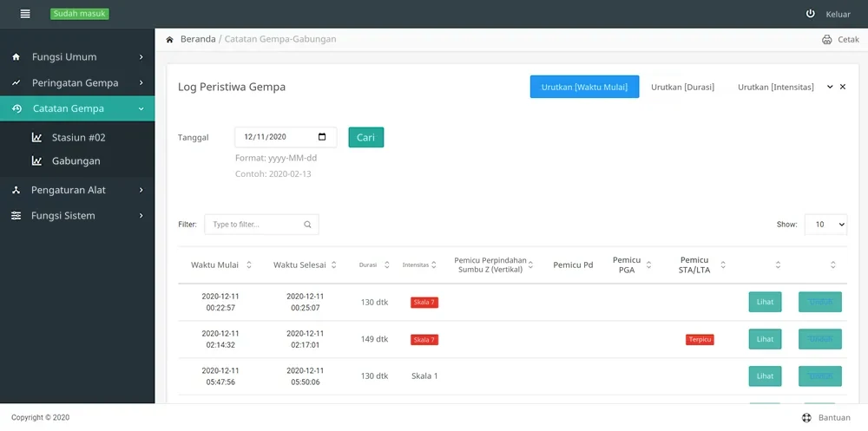Click Lihat for 02:14:32 event

pyautogui.click(x=765, y=339)
